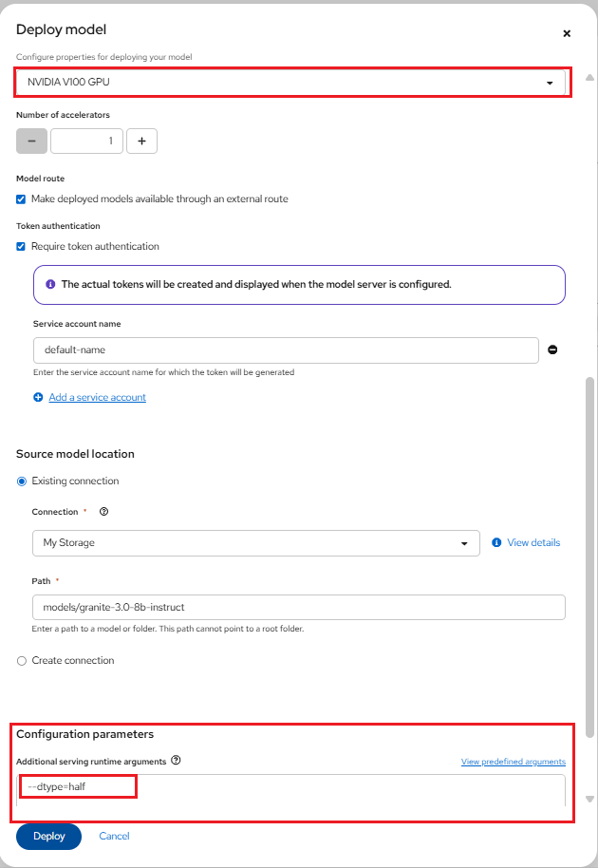
Task: Remove the default-name service account
Action: 552,349
